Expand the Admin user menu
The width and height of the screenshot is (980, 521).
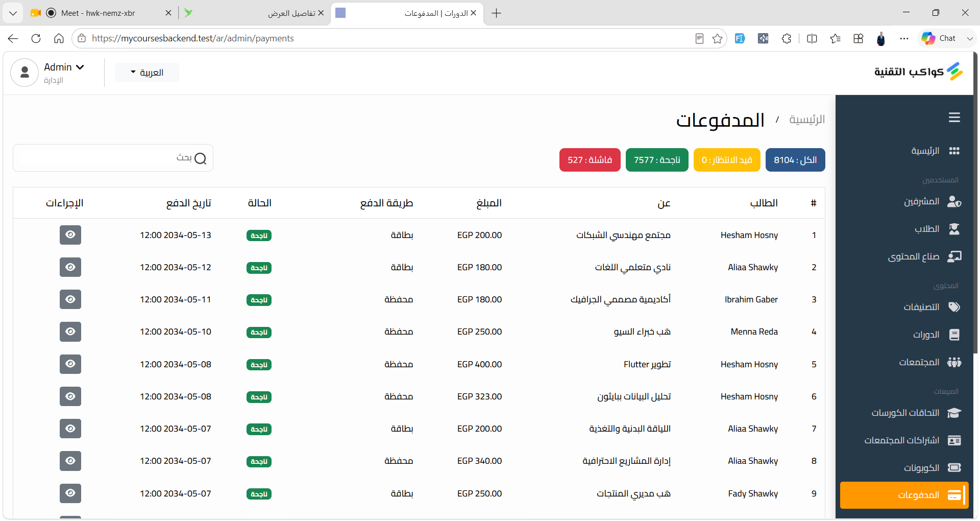(x=64, y=67)
